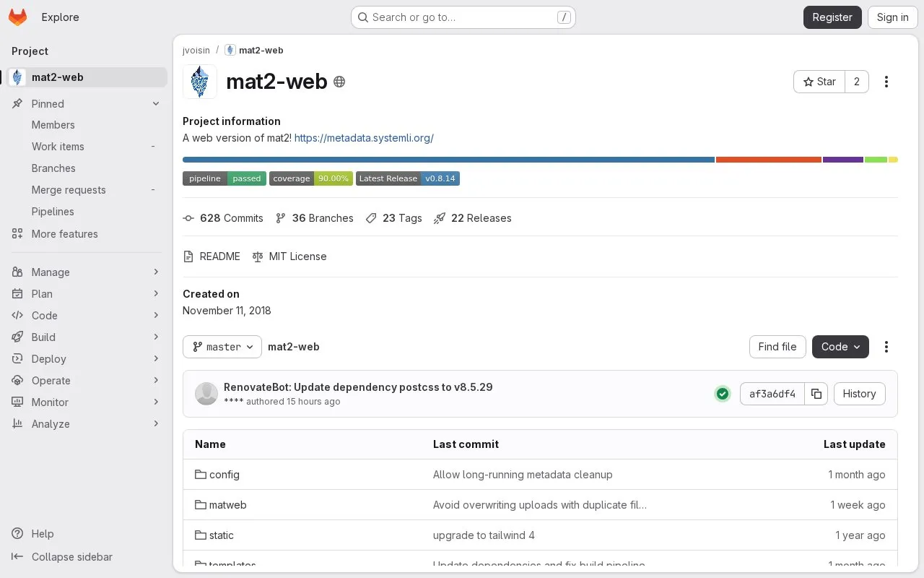Click the Code brackets icon in sidebar
Image resolution: width=924 pixels, height=578 pixels.
pyautogui.click(x=17, y=316)
